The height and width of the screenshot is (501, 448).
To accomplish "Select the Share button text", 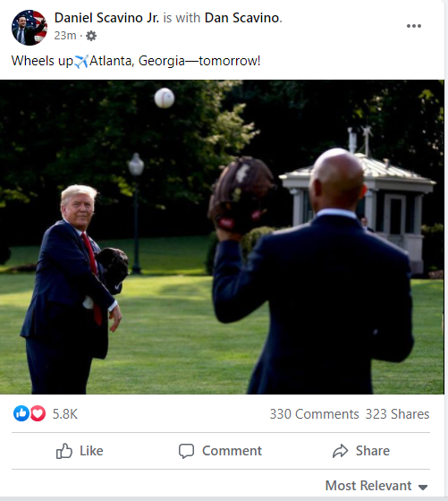I will 373,451.
